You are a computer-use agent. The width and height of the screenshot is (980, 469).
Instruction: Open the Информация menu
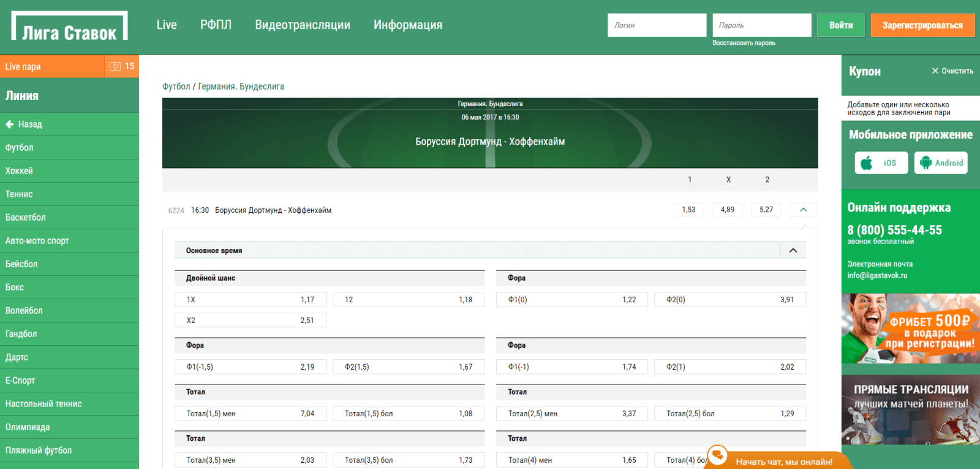pyautogui.click(x=408, y=25)
